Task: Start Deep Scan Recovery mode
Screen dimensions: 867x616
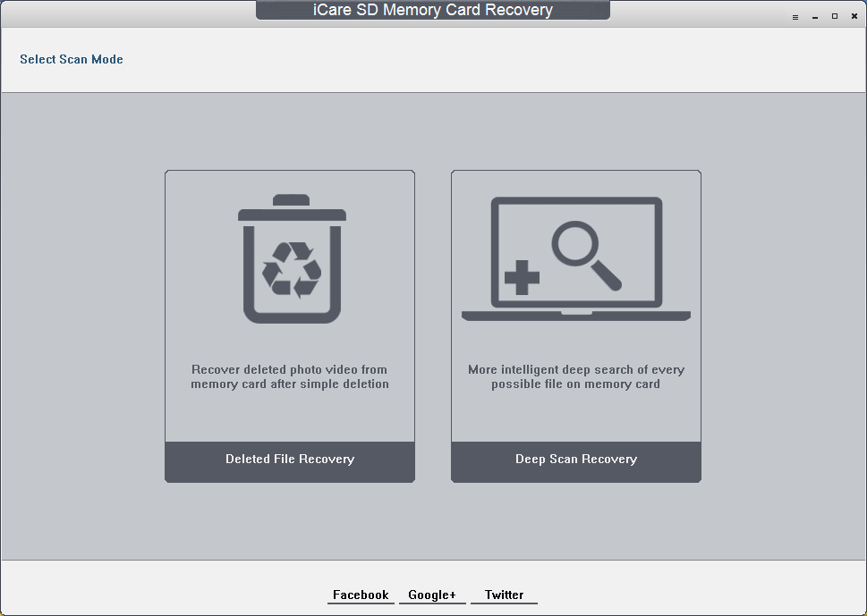Action: pyautogui.click(x=576, y=461)
